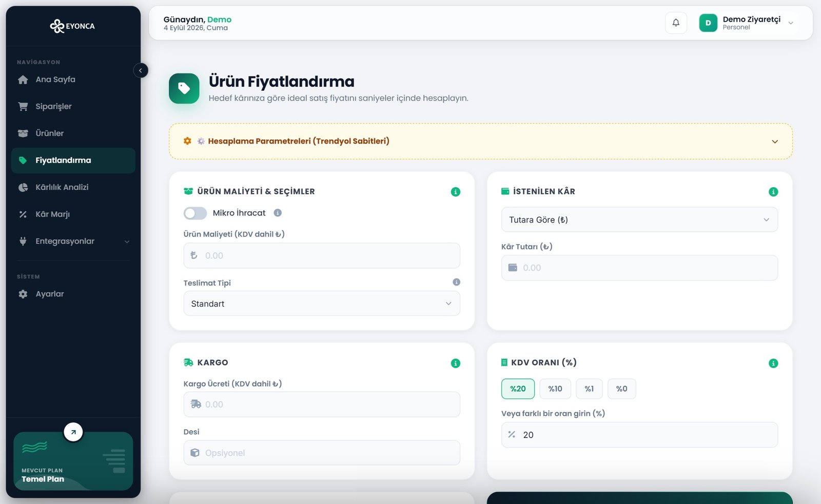This screenshot has height=504, width=821.
Task: Click the date text 4 Eylül 2026, Cuma
Action: 196,28
